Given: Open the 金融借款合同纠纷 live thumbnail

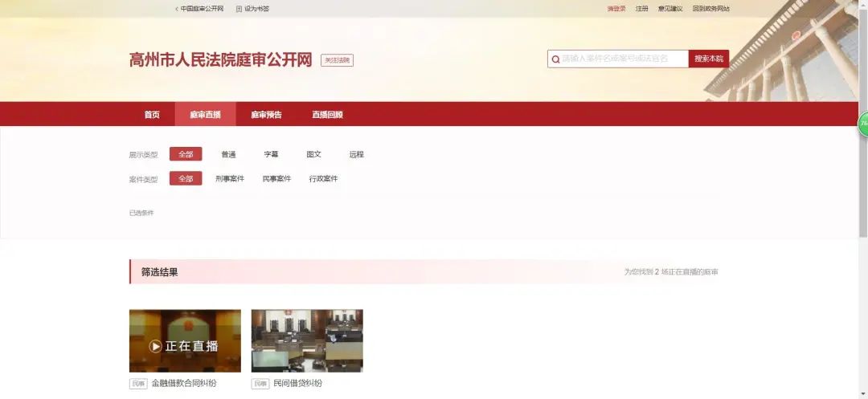Looking at the screenshot, I should click(185, 340).
